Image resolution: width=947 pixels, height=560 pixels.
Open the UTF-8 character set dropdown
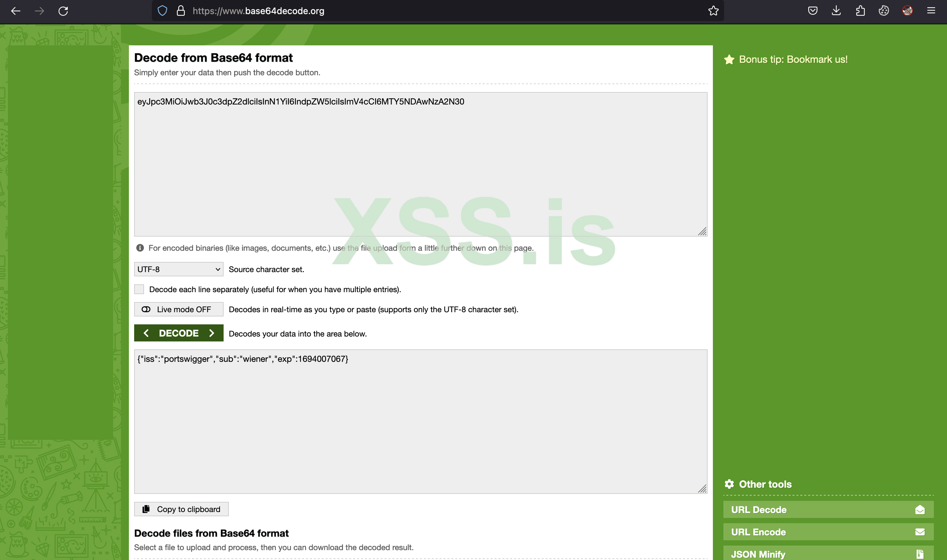[x=179, y=269]
